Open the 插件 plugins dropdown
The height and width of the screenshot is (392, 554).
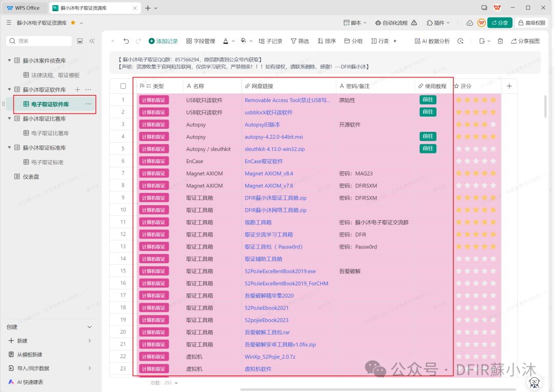click(x=439, y=23)
